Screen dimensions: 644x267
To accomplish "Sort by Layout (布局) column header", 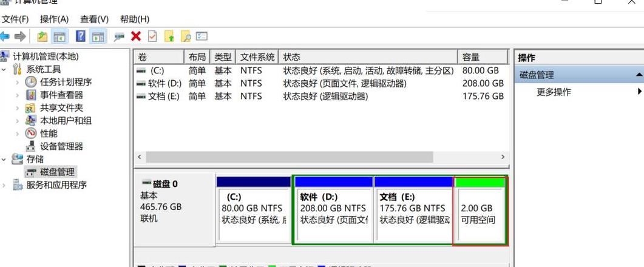I will [x=197, y=57].
